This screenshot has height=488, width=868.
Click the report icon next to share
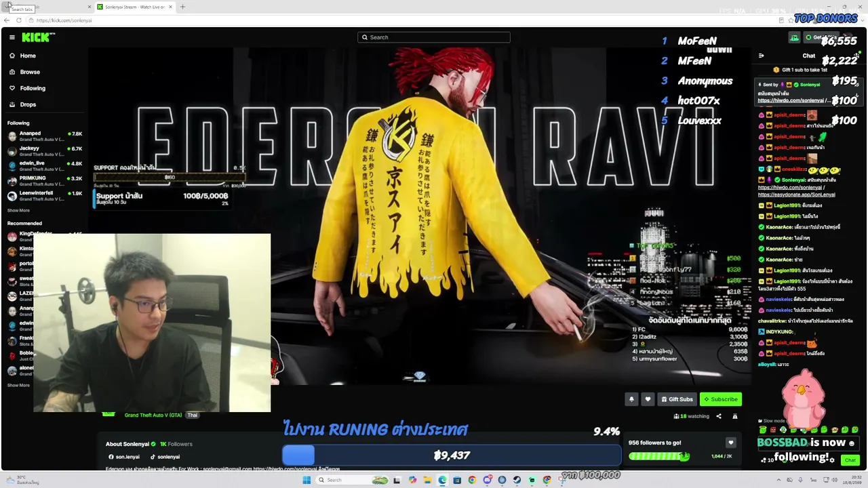tap(734, 416)
